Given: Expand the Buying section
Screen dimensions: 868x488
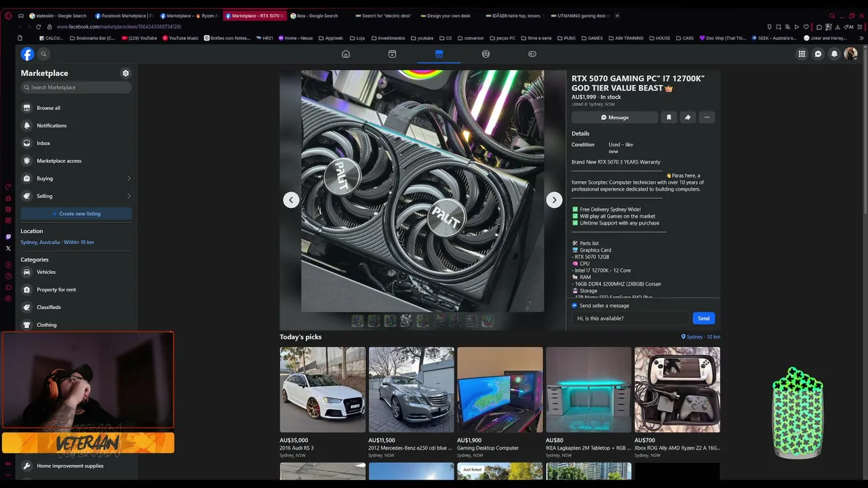Looking at the screenshot, I should [76, 178].
